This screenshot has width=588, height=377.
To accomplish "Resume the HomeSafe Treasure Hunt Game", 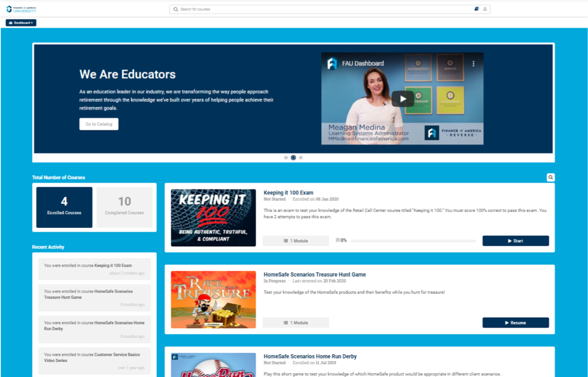I will [515, 323].
